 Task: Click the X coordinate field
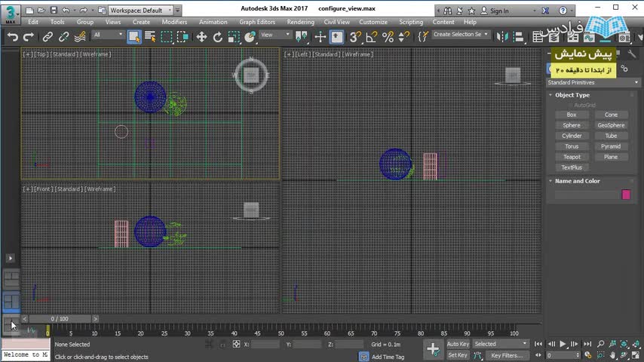[265, 345]
